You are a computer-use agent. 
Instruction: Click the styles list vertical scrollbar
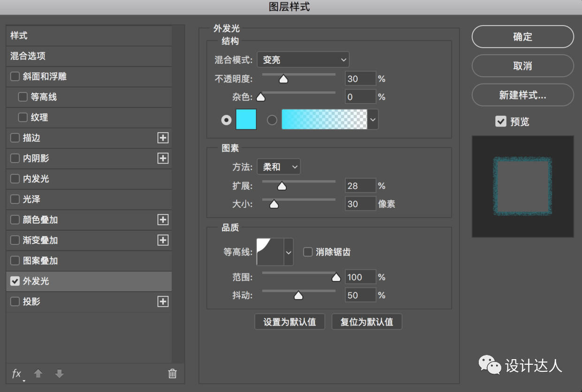click(x=178, y=195)
